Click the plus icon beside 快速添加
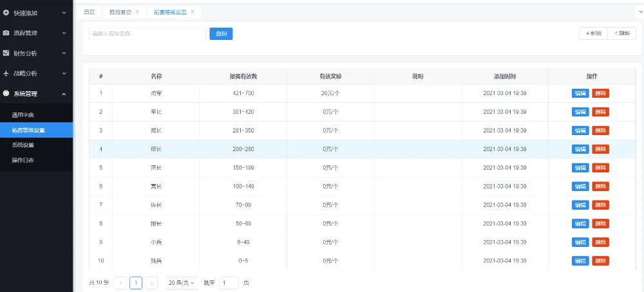Screen dimensions: 644x292 click(x=6, y=12)
